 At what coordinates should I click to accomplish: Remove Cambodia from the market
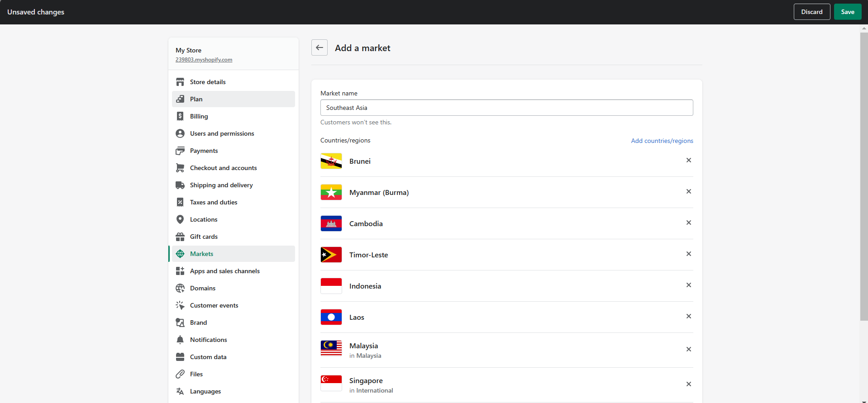(689, 223)
